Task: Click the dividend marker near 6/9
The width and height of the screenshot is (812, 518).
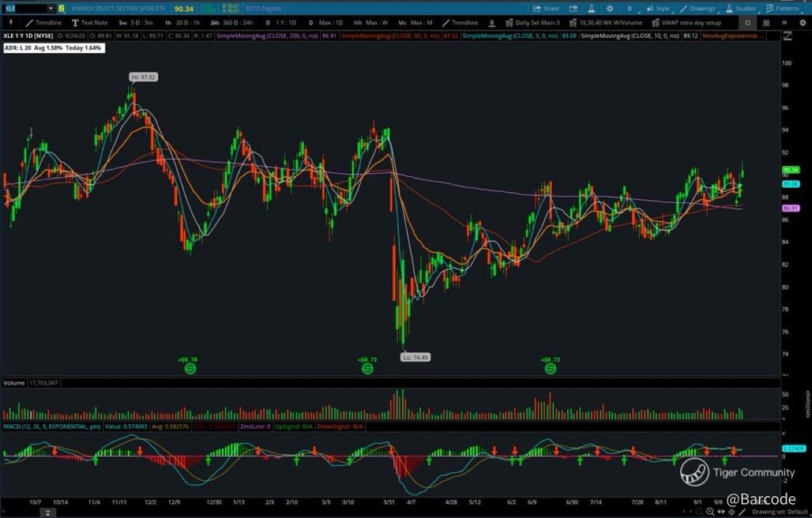Action: (x=551, y=368)
